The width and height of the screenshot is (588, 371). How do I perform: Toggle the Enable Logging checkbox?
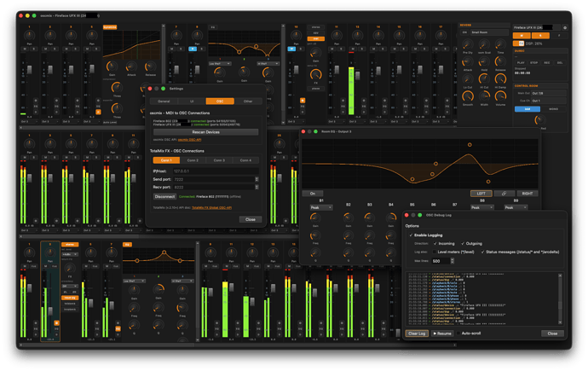(x=411, y=235)
